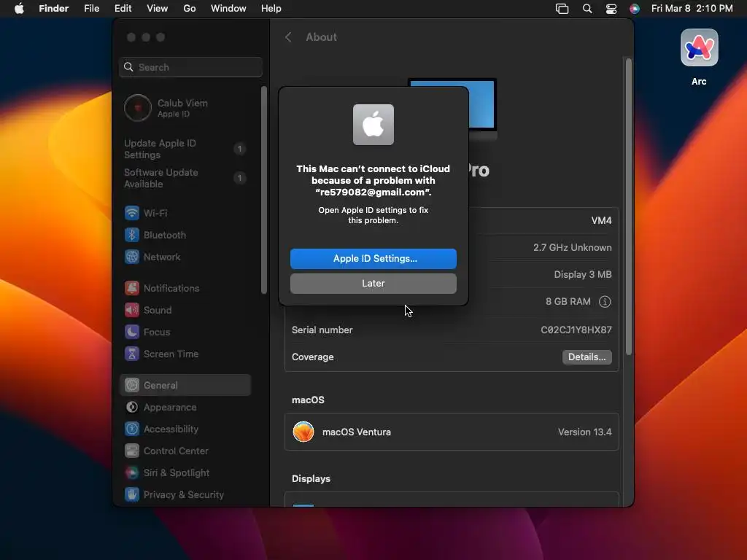Open the View menu
Viewport: 747px width, 560px height.
(x=158, y=9)
